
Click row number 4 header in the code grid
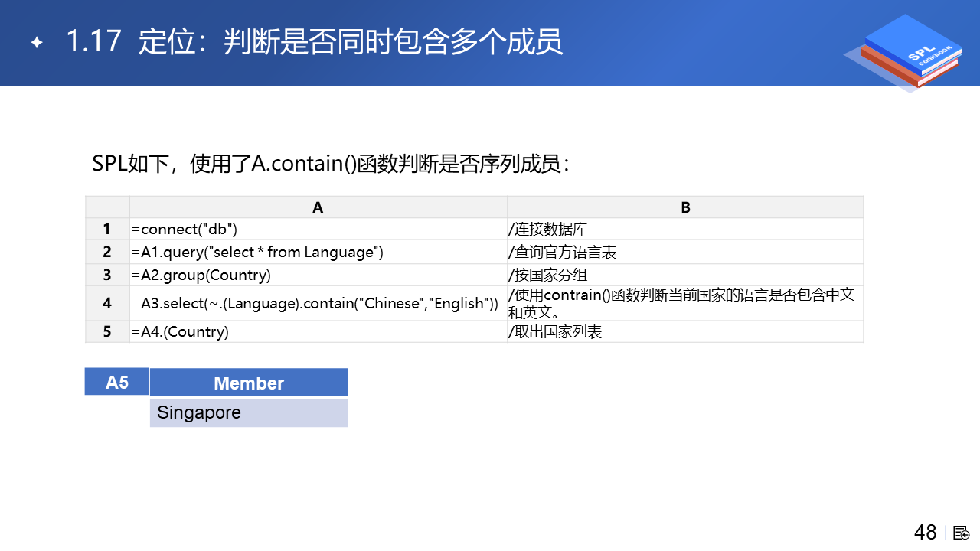pyautogui.click(x=107, y=303)
